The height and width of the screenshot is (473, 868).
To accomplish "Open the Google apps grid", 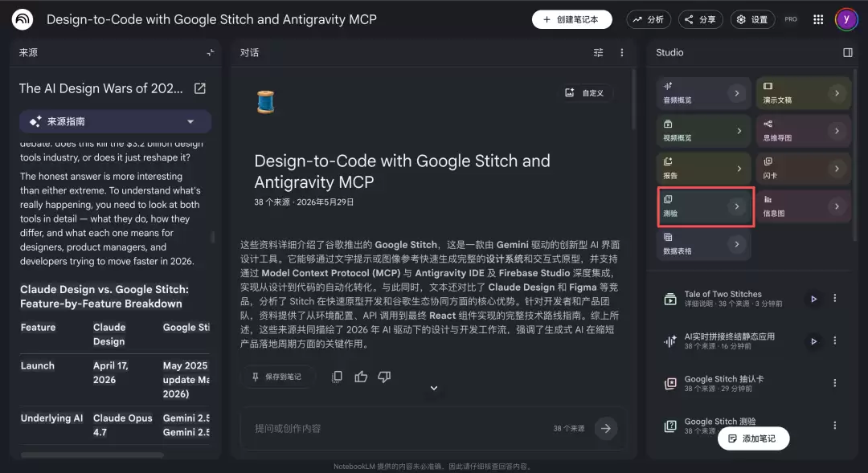I will (x=818, y=19).
